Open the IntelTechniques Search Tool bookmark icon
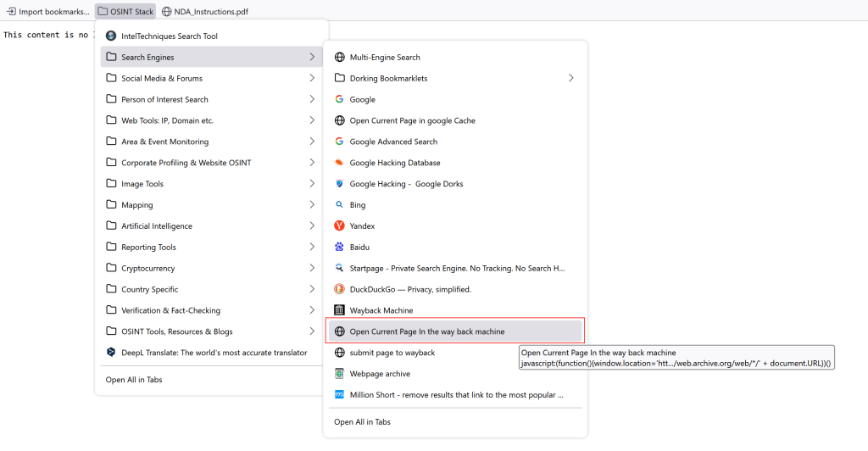Image resolution: width=868 pixels, height=451 pixels. pos(111,36)
